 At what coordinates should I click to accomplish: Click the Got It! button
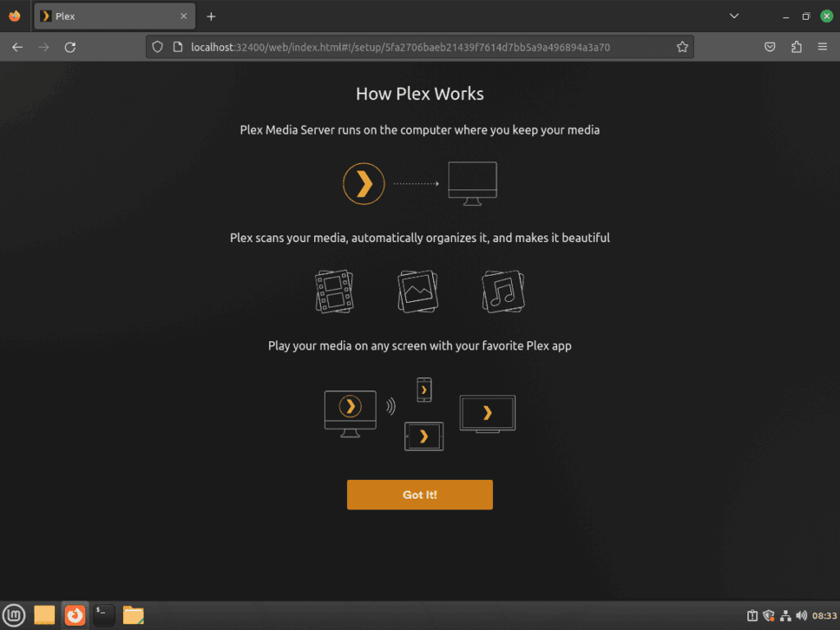(x=419, y=494)
